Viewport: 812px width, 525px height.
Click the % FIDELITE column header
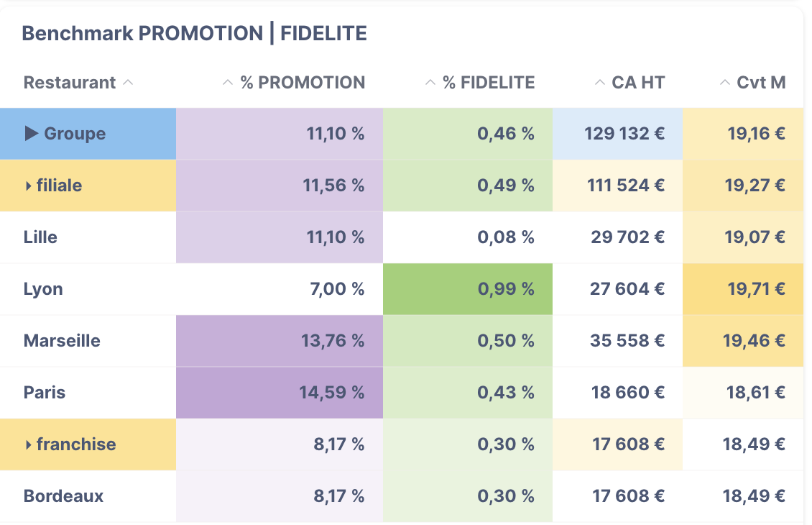489,83
